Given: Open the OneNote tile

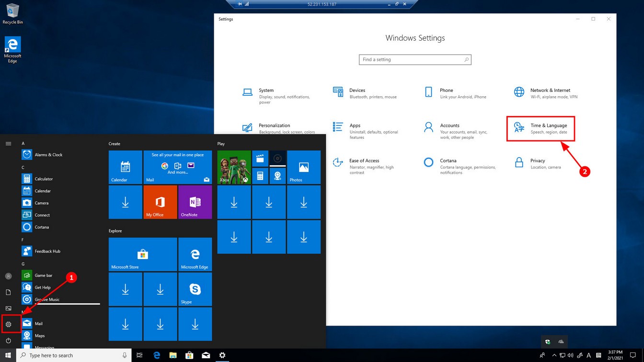Looking at the screenshot, I should [x=195, y=202].
